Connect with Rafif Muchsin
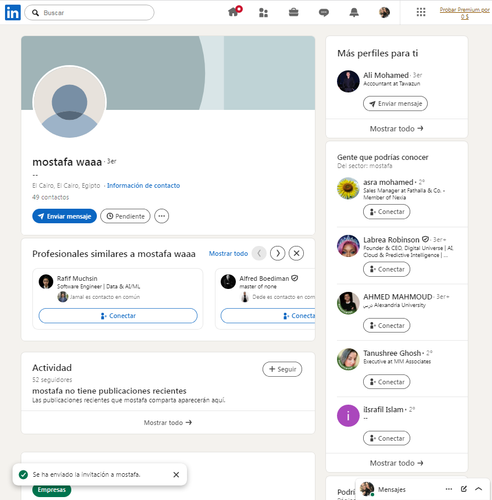 pos(118,315)
